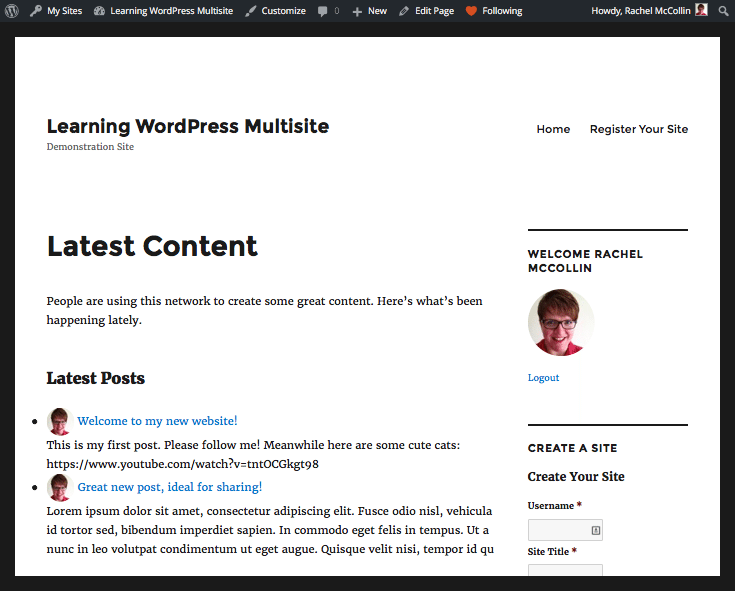Screen dimensions: 735x591
Task: Click the 'WELCOME RACHEL MCCOLLIN' widget title
Action: (x=585, y=261)
